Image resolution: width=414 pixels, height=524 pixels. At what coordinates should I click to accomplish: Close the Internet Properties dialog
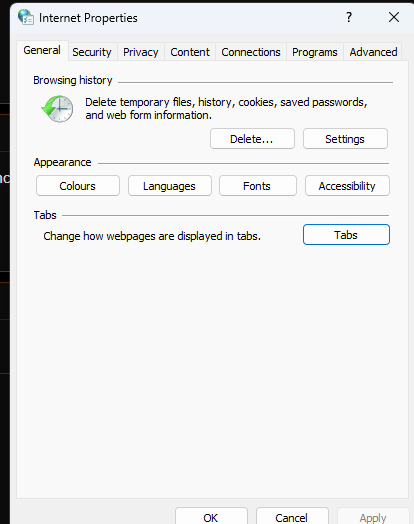[394, 17]
